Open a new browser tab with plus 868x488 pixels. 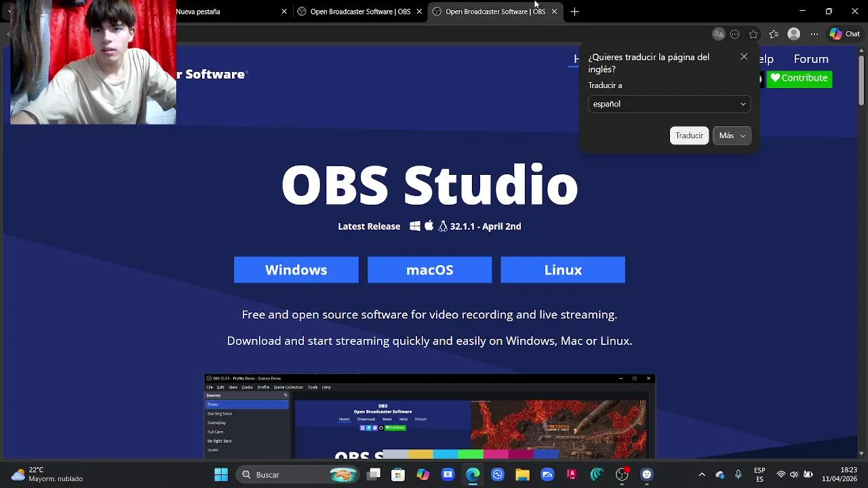coord(574,12)
